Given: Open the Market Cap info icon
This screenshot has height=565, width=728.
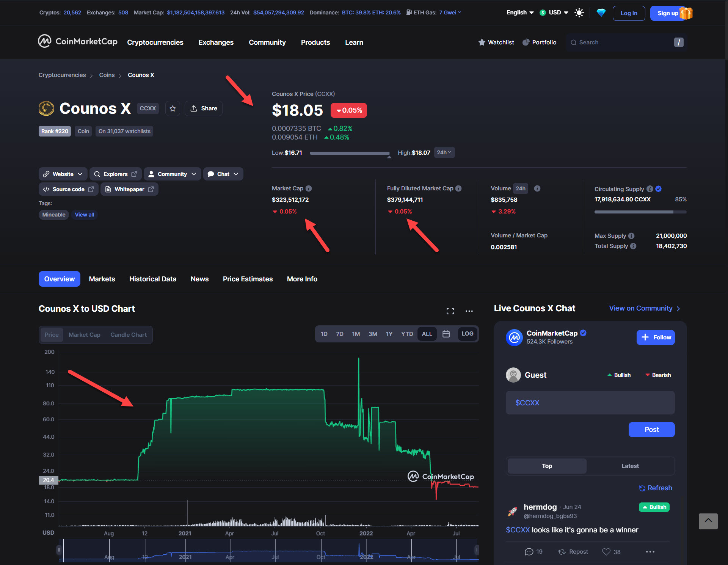Looking at the screenshot, I should (309, 188).
